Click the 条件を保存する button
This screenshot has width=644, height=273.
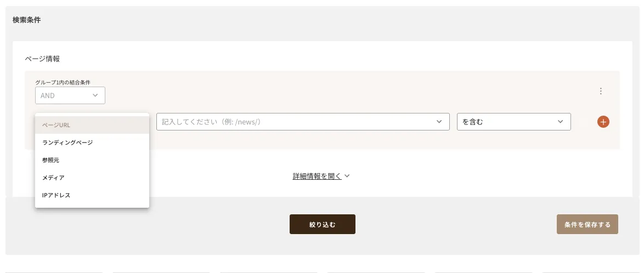point(587,224)
